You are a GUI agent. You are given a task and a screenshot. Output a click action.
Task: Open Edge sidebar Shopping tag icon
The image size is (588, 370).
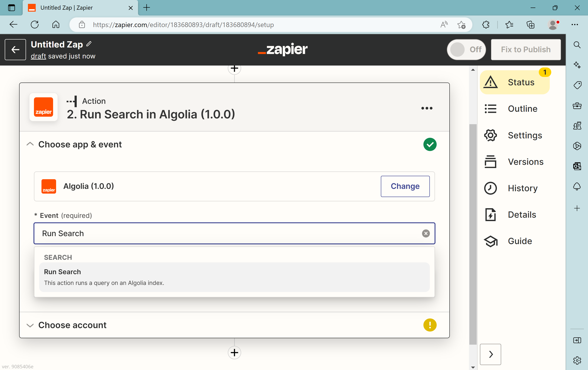coord(577,85)
